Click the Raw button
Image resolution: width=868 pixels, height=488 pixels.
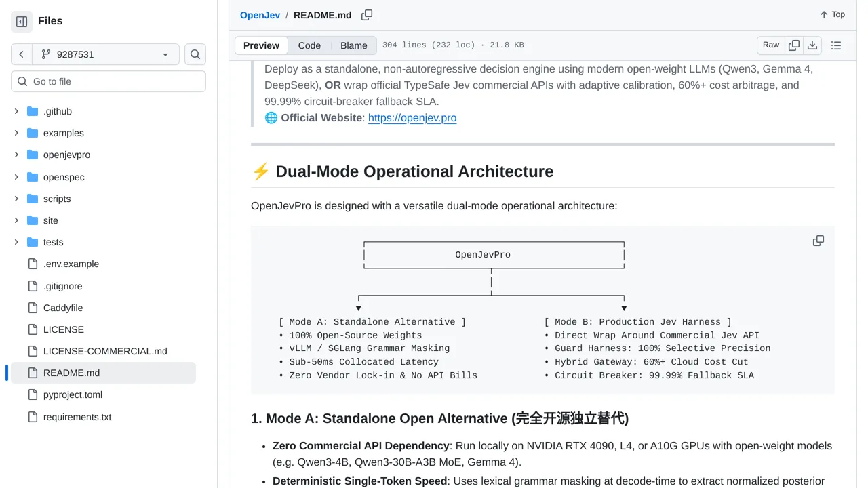pos(771,45)
